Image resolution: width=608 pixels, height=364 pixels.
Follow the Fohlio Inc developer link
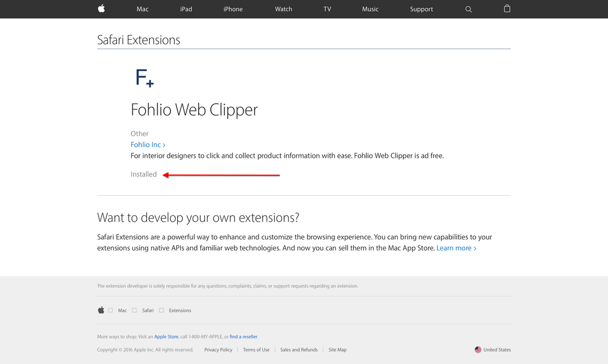[148, 144]
